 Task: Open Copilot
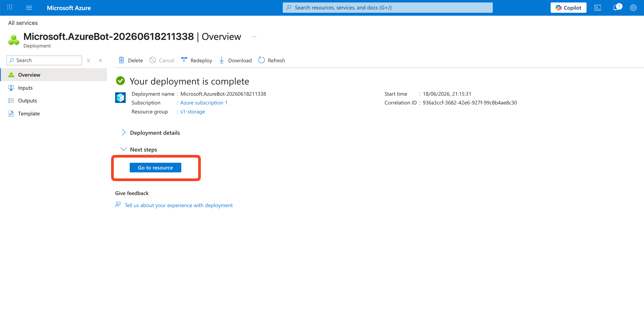click(x=568, y=8)
